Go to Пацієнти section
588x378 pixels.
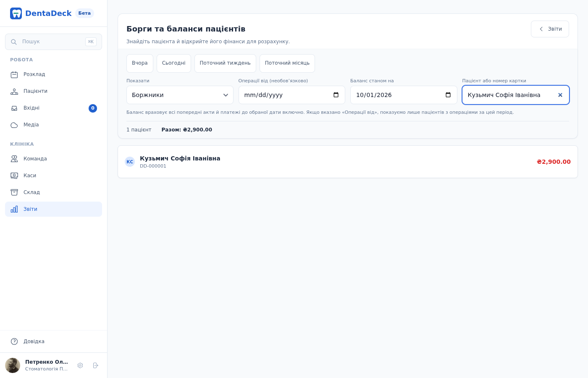pos(53,92)
